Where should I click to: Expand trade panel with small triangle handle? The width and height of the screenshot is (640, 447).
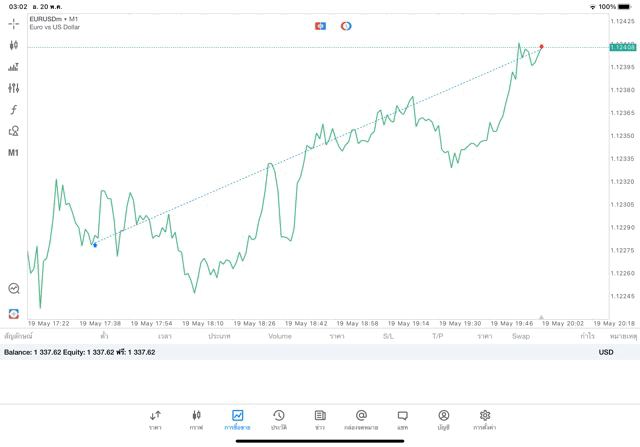(x=541, y=317)
